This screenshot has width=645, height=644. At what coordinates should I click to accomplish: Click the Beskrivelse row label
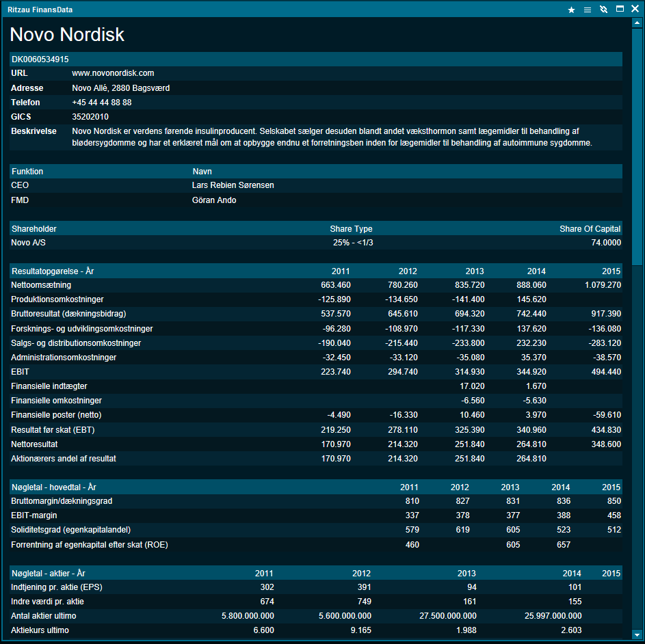[34, 131]
